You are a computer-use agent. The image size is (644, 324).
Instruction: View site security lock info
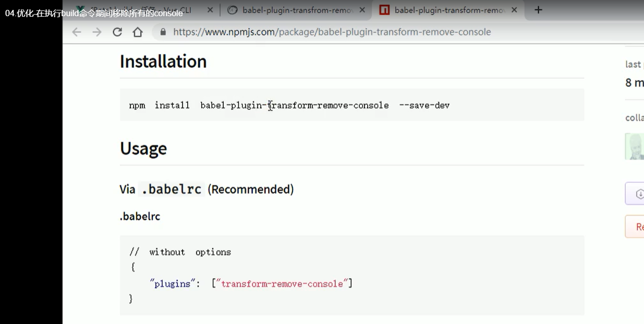(x=163, y=32)
